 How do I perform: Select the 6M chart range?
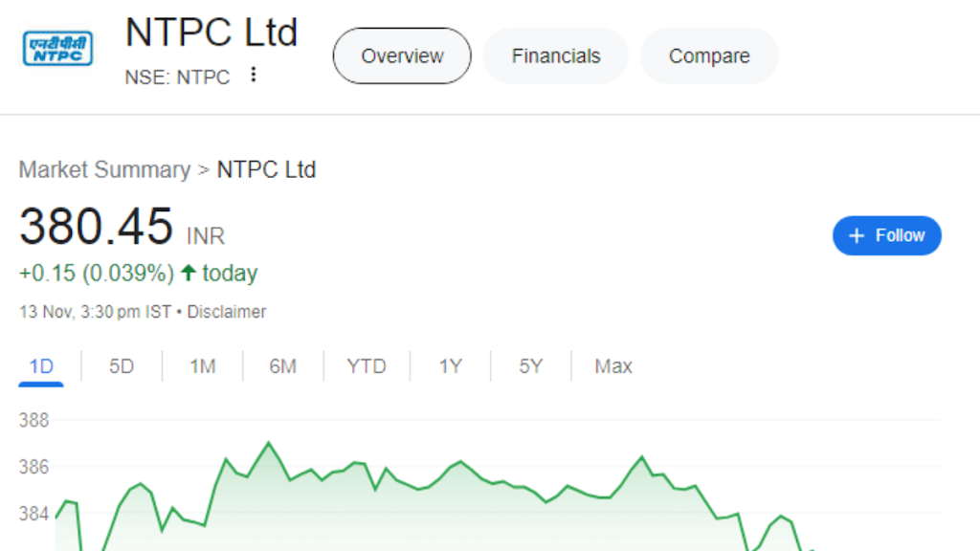282,366
